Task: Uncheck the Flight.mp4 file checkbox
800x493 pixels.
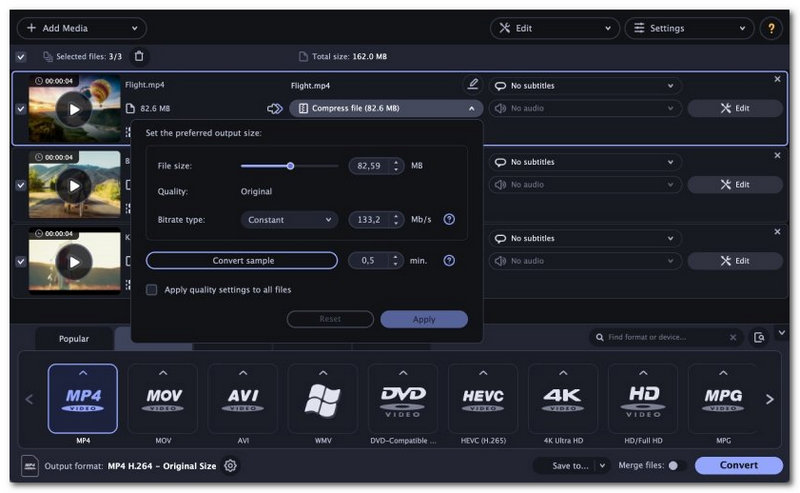Action: [20, 109]
